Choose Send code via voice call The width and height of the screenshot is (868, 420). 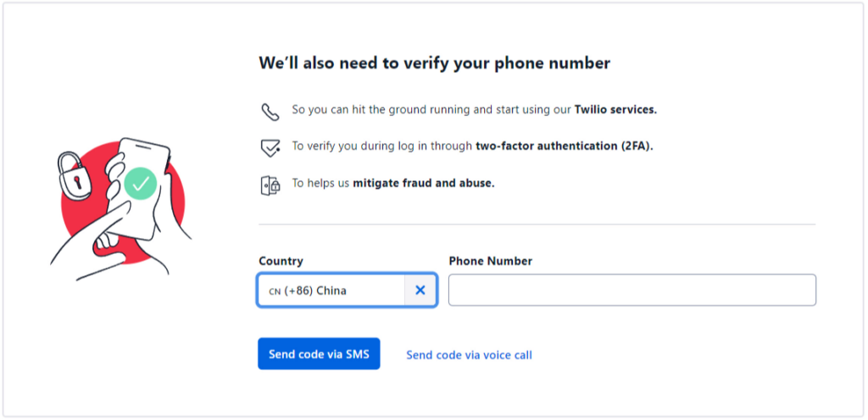tap(469, 355)
